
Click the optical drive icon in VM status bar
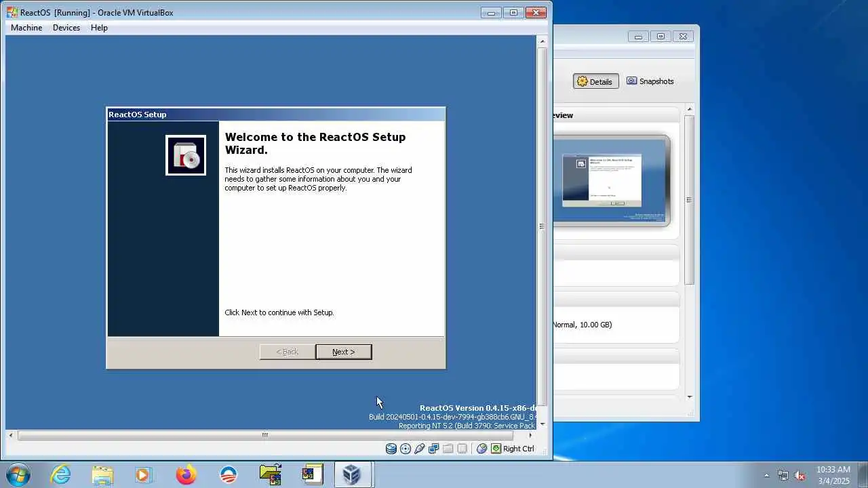406,449
